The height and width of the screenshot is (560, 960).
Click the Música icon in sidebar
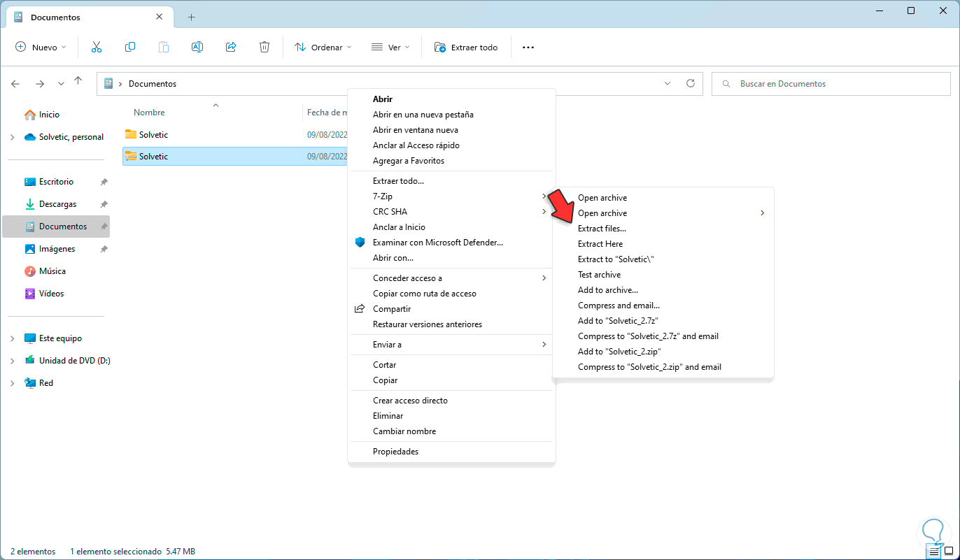click(30, 271)
